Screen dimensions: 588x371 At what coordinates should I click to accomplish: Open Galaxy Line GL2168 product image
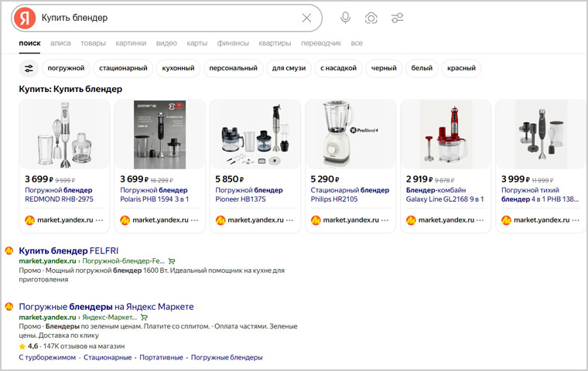coord(446,134)
